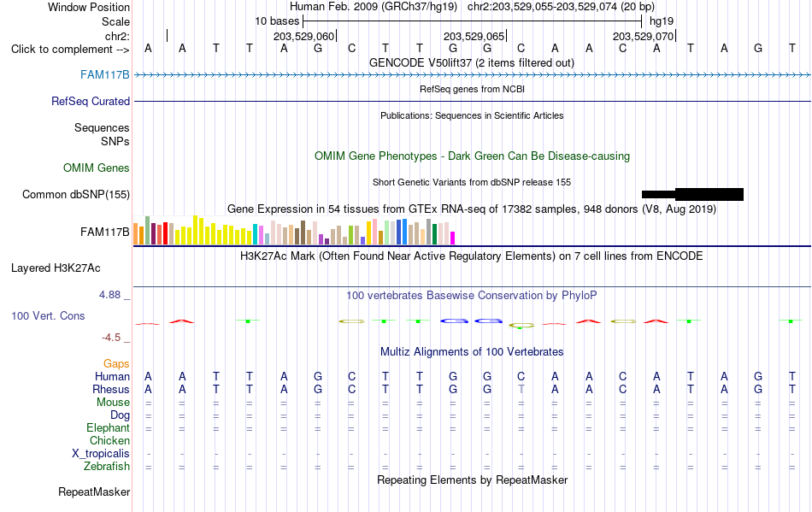The image size is (812, 512).
Task: Open the RepeatMasker track label
Action: click(94, 491)
